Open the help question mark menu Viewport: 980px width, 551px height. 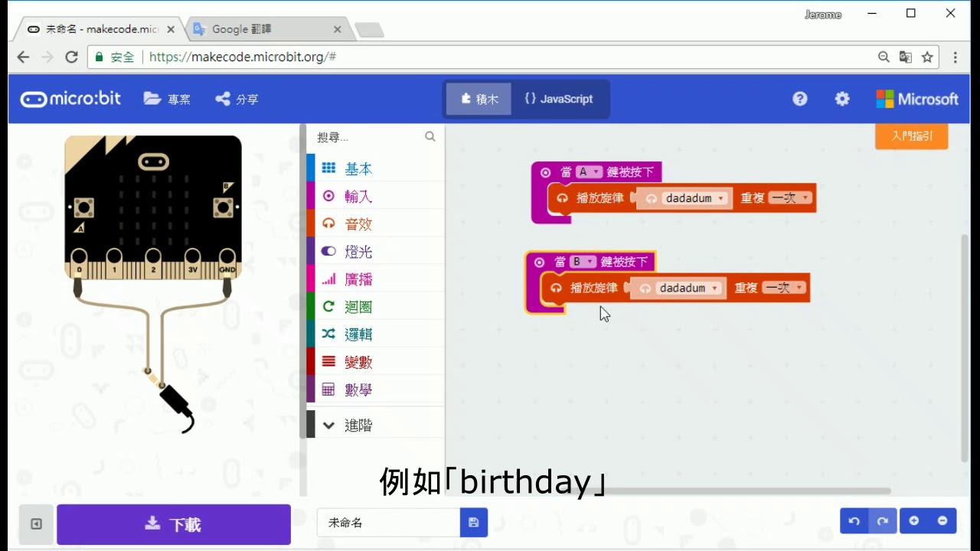click(x=800, y=99)
